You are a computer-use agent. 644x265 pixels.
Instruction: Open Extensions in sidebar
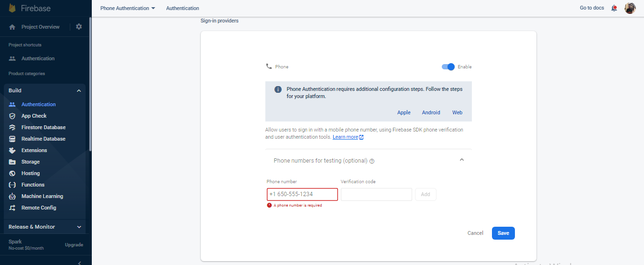point(34,150)
